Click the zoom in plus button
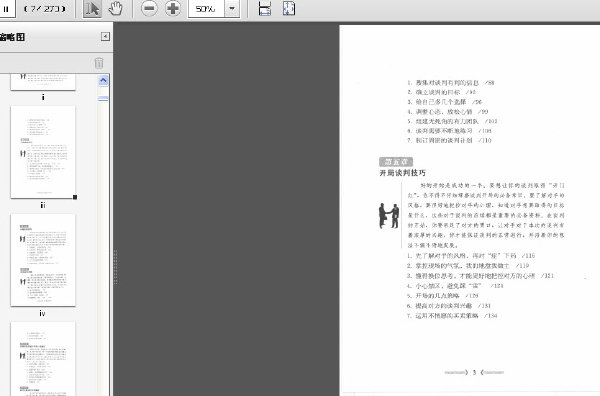Image resolution: width=600 pixels, height=396 pixels. point(173,8)
